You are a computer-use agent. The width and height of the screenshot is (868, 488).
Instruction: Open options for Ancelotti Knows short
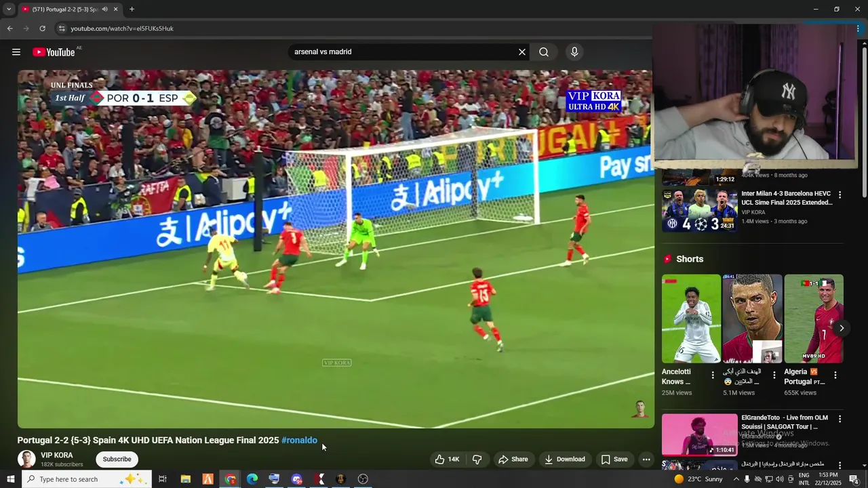pos(713,375)
